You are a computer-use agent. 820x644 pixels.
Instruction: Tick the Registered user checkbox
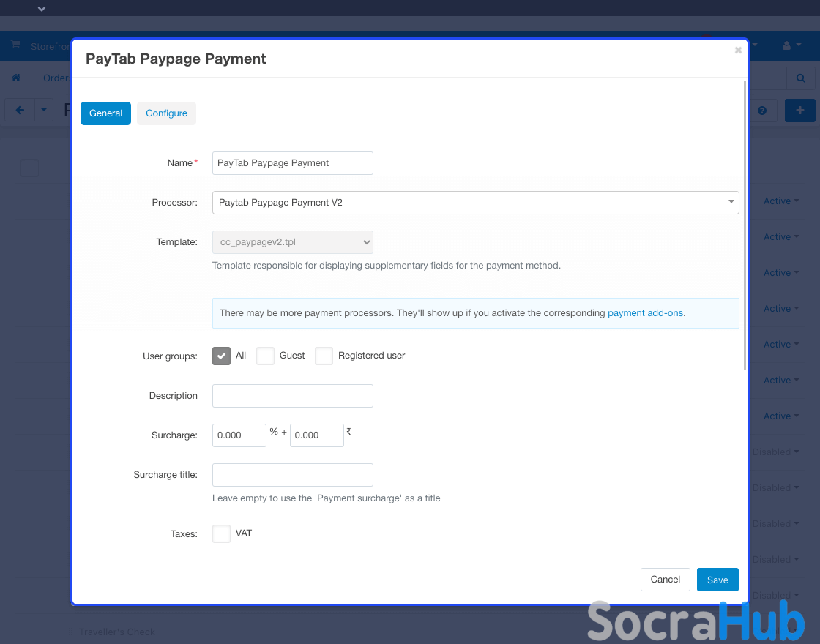[324, 356]
